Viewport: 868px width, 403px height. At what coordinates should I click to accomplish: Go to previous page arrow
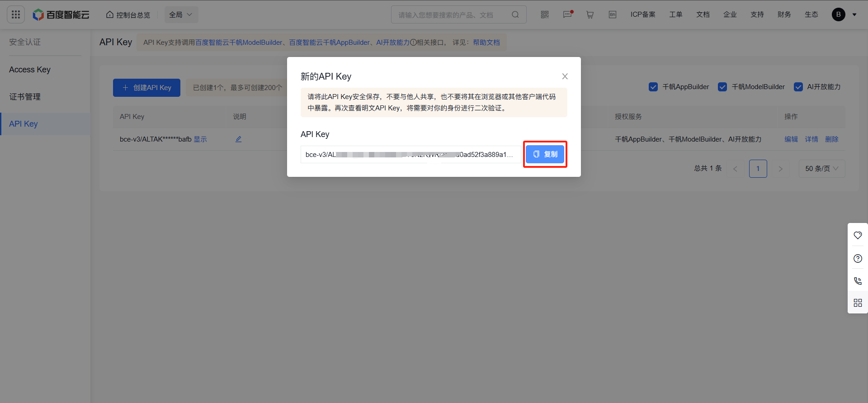tap(736, 169)
